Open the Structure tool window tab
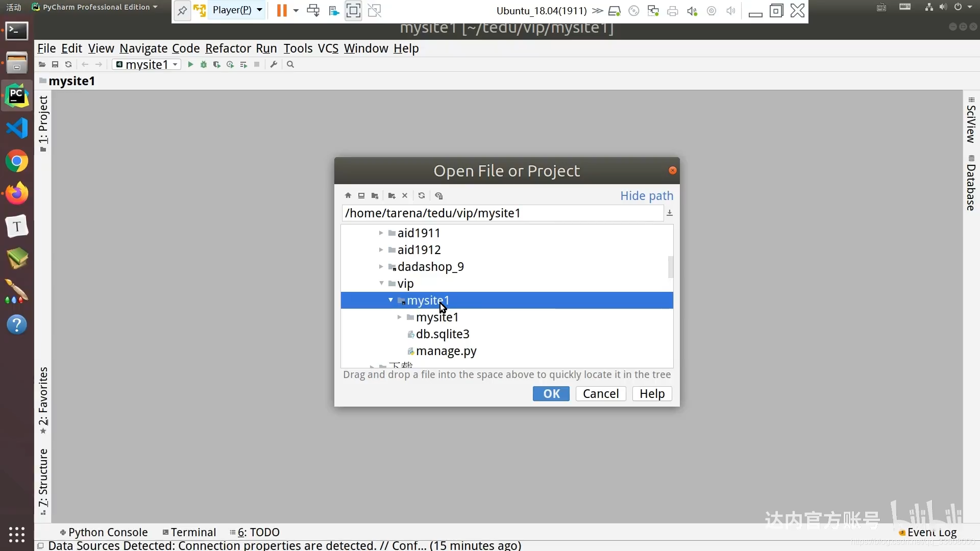This screenshot has height=551, width=980. coord(43,482)
